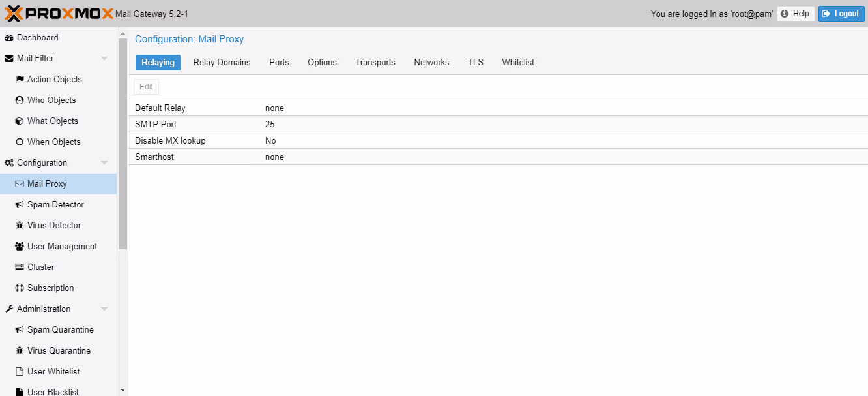Click the Logout button
868x396 pixels.
pos(841,13)
